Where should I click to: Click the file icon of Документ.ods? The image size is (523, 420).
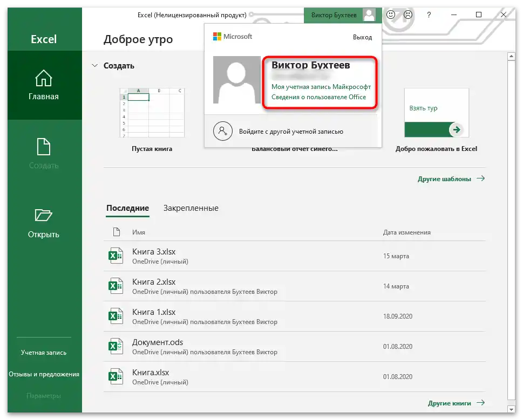pyautogui.click(x=116, y=346)
